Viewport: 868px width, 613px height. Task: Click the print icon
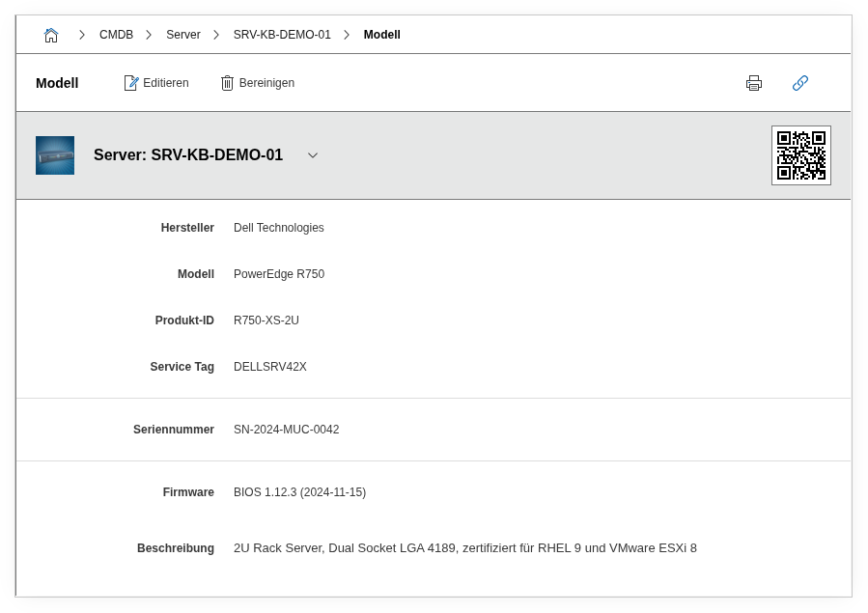pyautogui.click(x=754, y=83)
